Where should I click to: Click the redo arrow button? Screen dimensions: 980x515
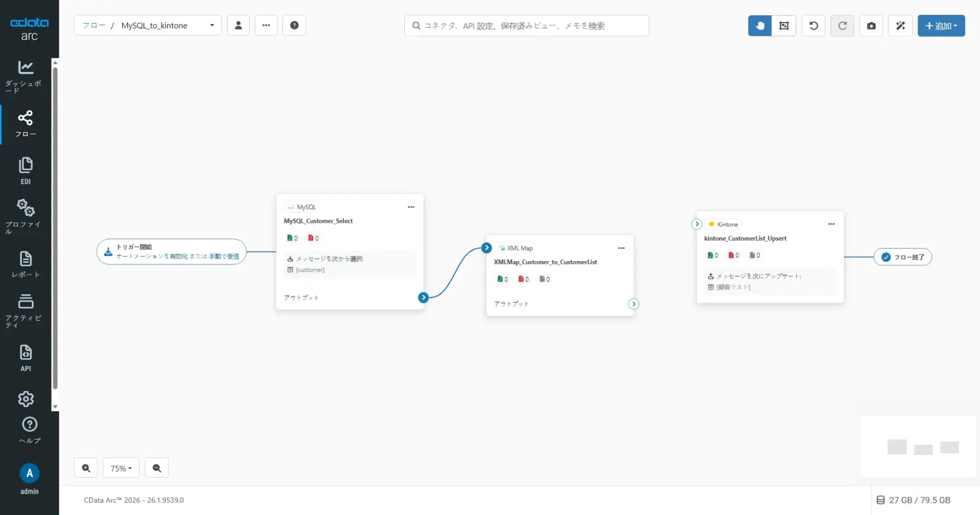[842, 25]
